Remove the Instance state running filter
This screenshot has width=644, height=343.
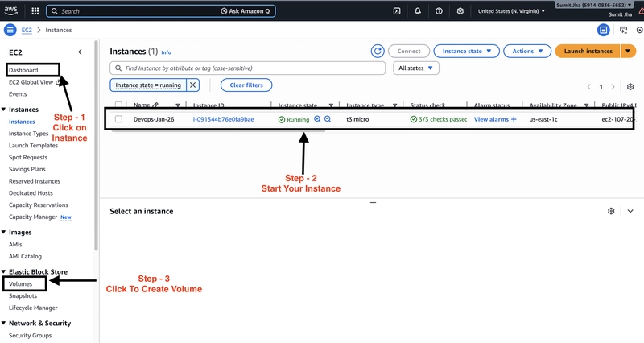(192, 85)
